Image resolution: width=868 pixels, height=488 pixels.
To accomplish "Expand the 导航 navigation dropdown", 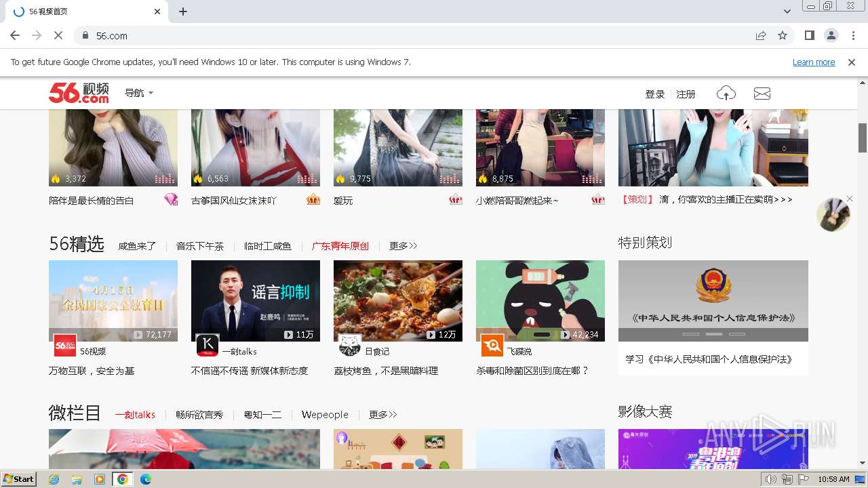I will coord(139,93).
